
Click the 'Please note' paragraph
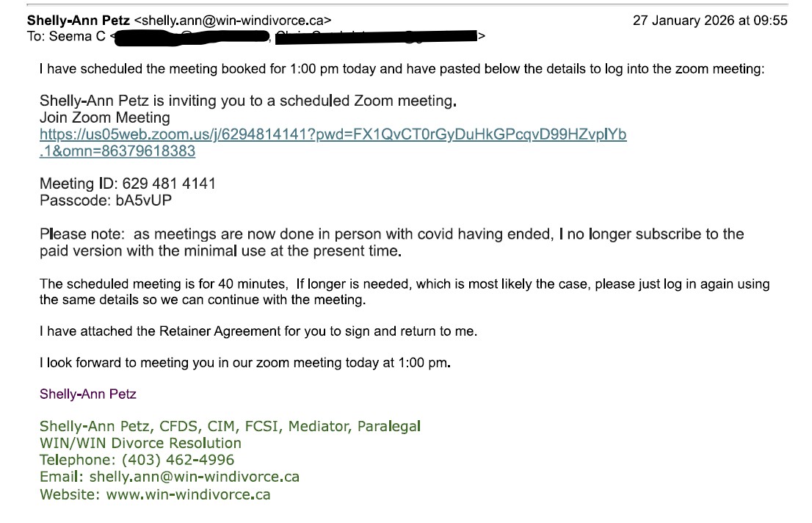391,242
